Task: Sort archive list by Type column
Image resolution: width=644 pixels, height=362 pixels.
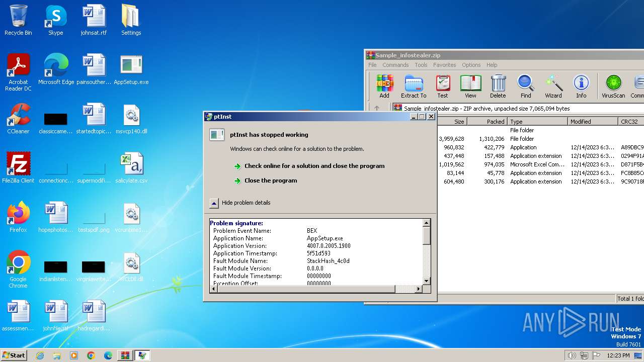Action: (x=537, y=122)
